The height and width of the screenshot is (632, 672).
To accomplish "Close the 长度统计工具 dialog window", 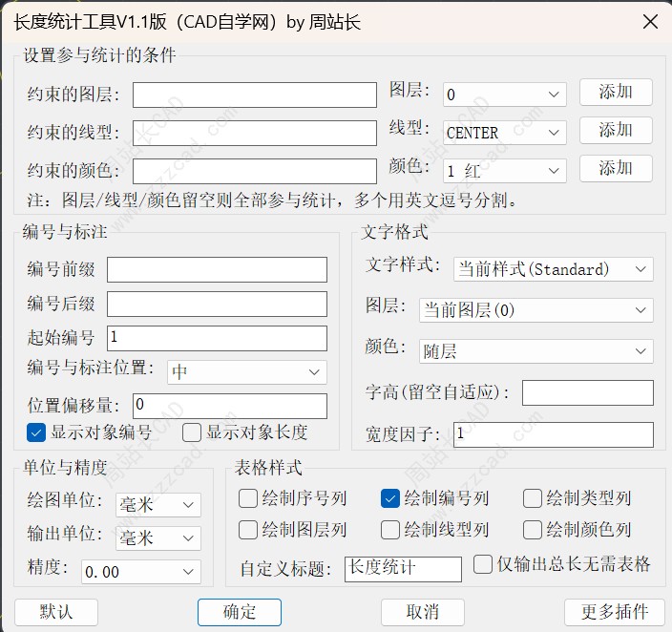I will (649, 21).
